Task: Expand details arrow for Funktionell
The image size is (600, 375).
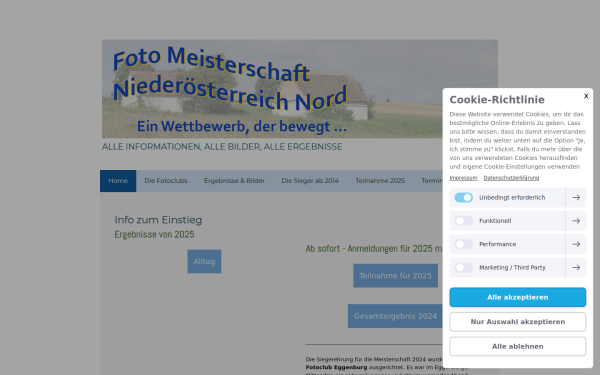Action: (576, 221)
